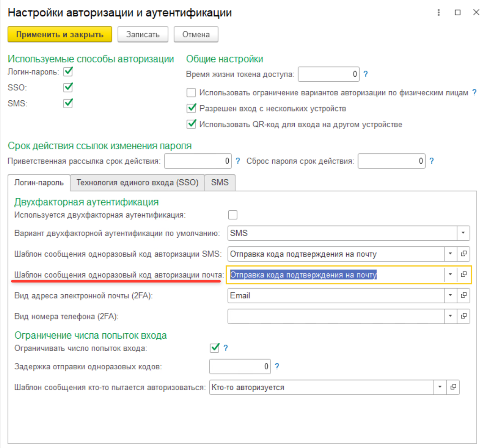Click the help icon next to 'Сброс пароля срок действия'

click(x=432, y=161)
